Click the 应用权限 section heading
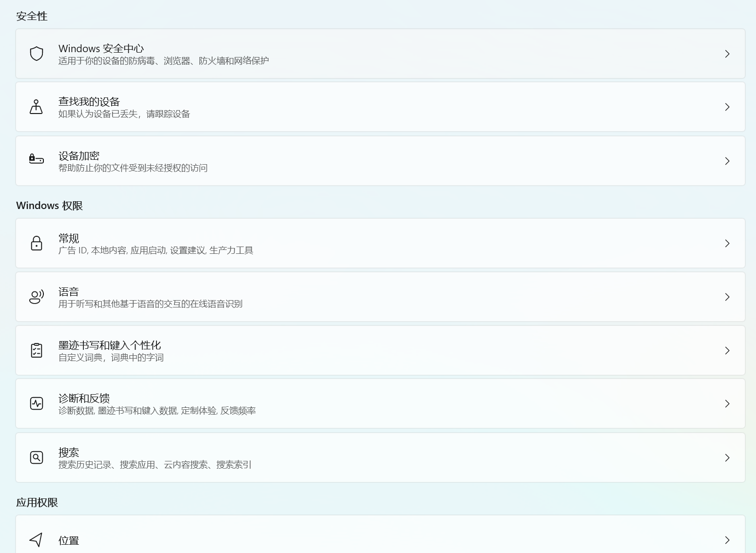The image size is (756, 553). point(37,502)
